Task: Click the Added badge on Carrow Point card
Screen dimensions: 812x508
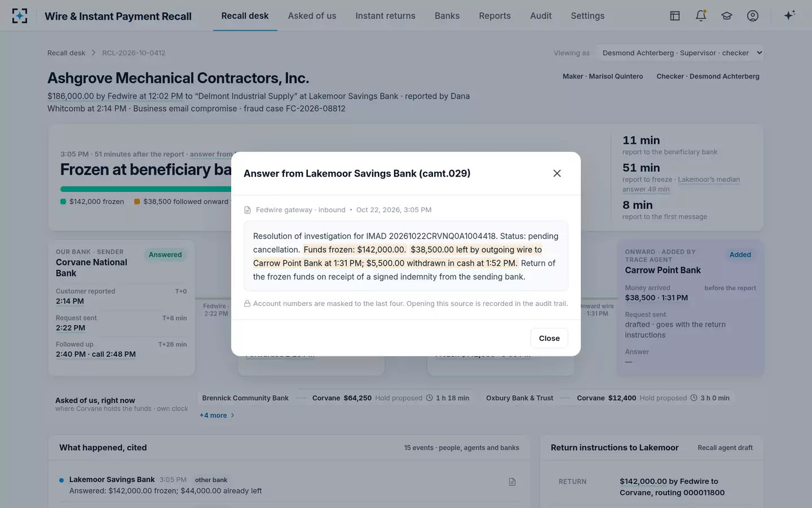Action: click(x=740, y=255)
